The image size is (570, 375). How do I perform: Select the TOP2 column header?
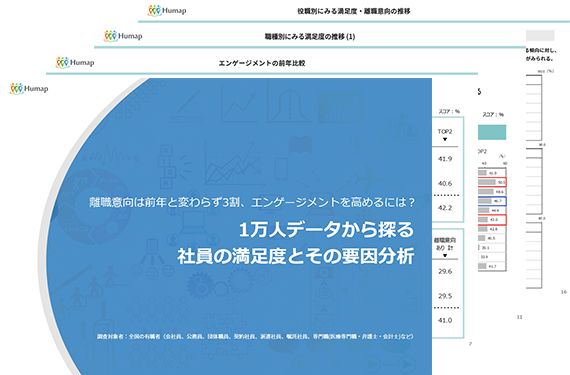click(445, 132)
